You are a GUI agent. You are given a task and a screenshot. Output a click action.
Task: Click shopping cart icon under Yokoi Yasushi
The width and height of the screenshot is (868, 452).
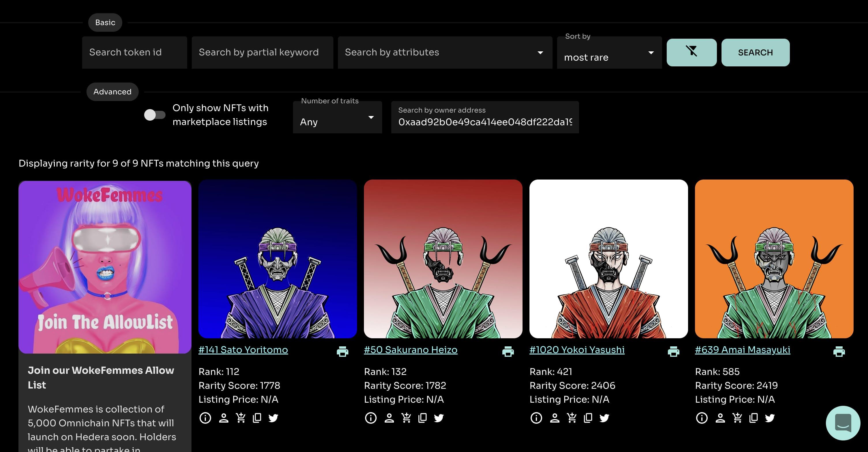coord(572,418)
